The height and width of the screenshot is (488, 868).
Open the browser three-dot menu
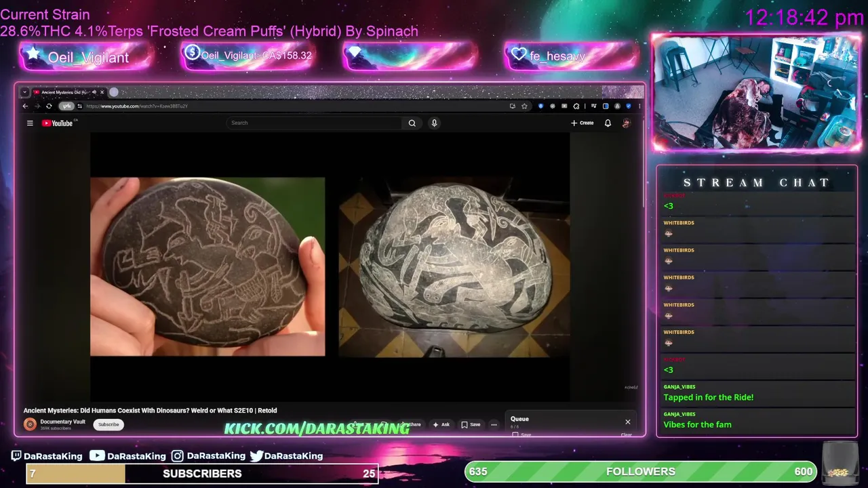tap(639, 106)
